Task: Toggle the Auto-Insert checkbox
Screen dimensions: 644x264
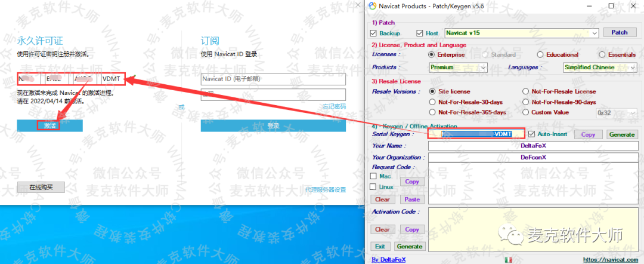Action: tap(531, 134)
